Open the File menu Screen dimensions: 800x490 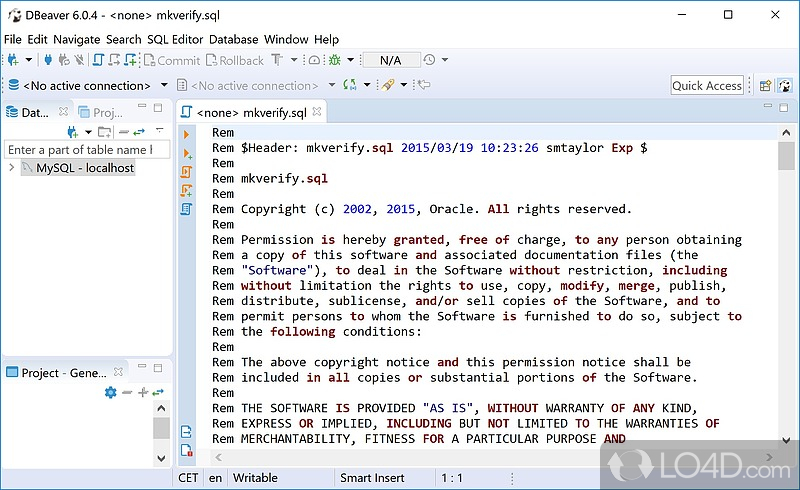coord(13,39)
